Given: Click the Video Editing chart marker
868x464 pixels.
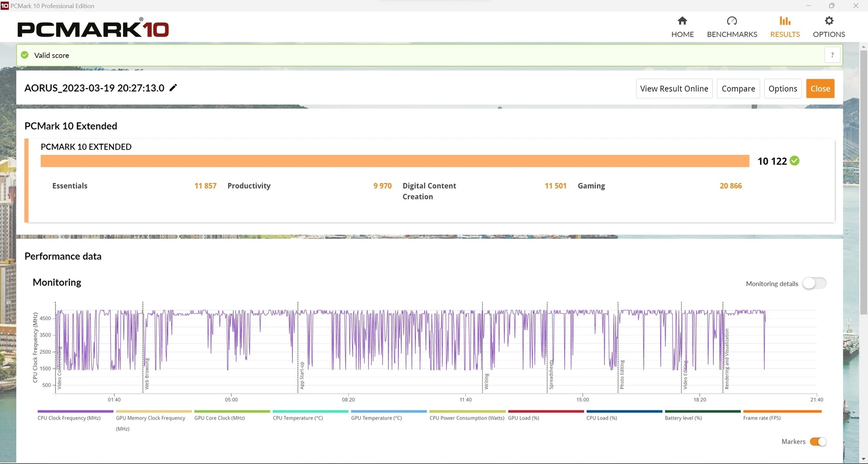Looking at the screenshot, I should click(x=685, y=375).
